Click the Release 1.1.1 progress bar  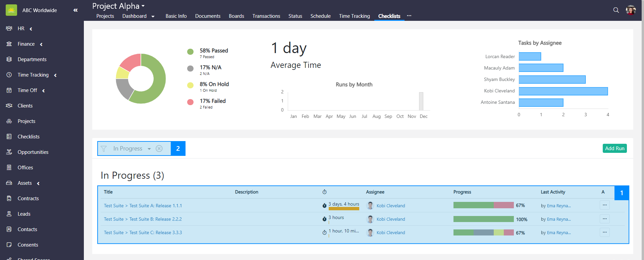(x=483, y=205)
